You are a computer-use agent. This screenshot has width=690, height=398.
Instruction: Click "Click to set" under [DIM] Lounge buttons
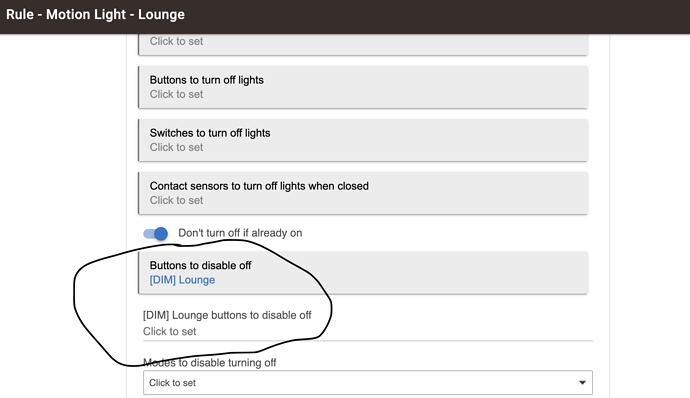(x=169, y=332)
